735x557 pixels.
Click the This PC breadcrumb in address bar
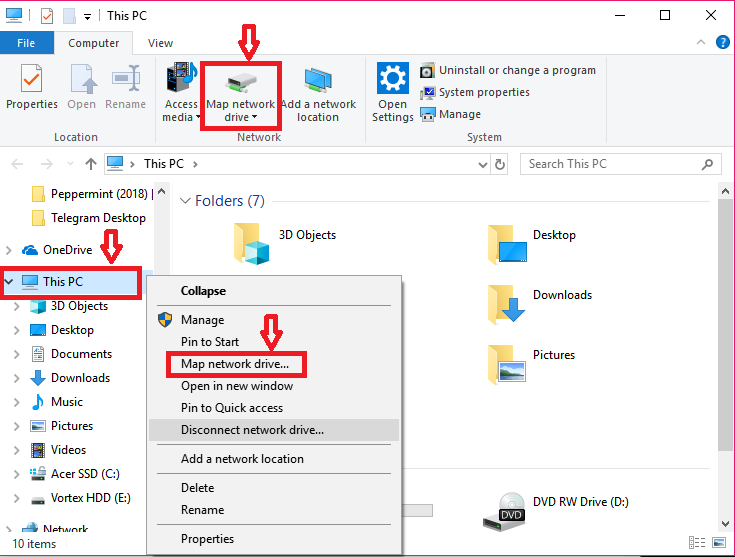tap(164, 164)
